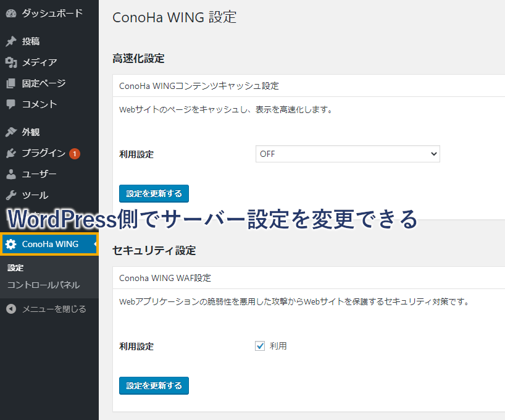This screenshot has width=505, height=420.
Task: Click the 利用設定 label in cache section
Action: 136,154
